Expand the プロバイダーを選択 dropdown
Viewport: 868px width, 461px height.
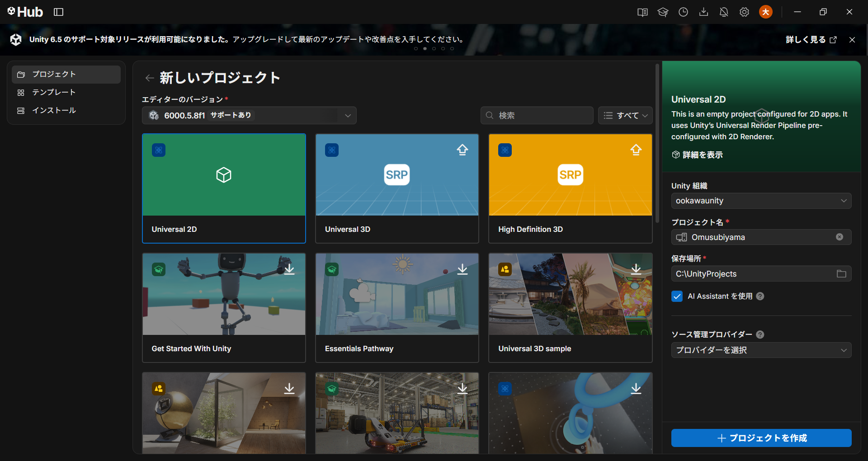pos(761,350)
